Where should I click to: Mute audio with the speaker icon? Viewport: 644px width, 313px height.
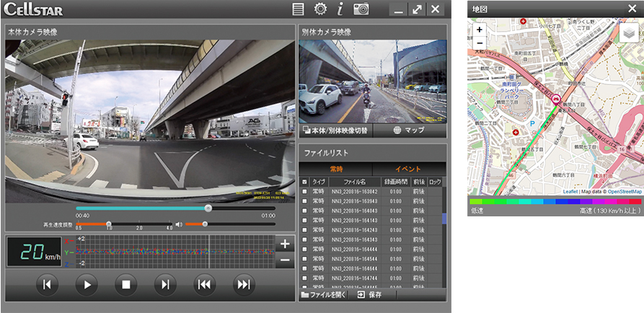178,224
